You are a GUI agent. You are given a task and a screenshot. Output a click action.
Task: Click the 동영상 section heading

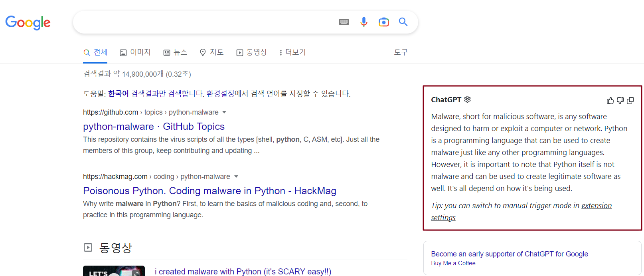tap(116, 248)
